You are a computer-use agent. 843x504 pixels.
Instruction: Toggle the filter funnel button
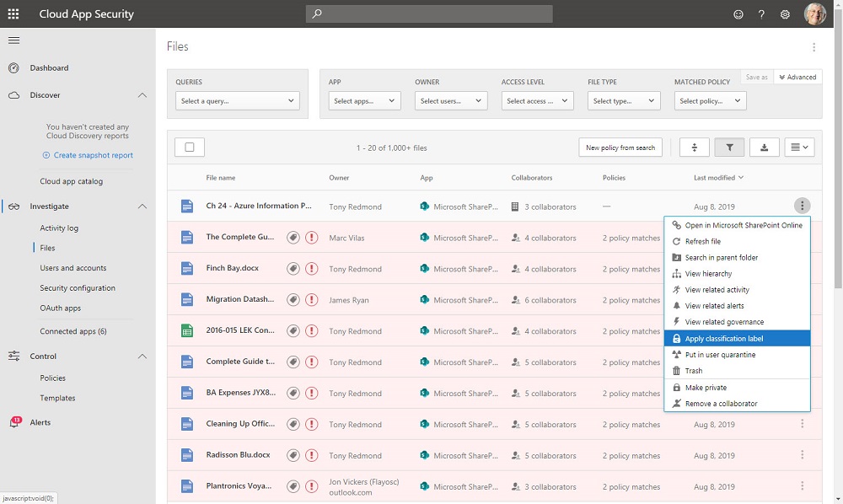click(729, 147)
